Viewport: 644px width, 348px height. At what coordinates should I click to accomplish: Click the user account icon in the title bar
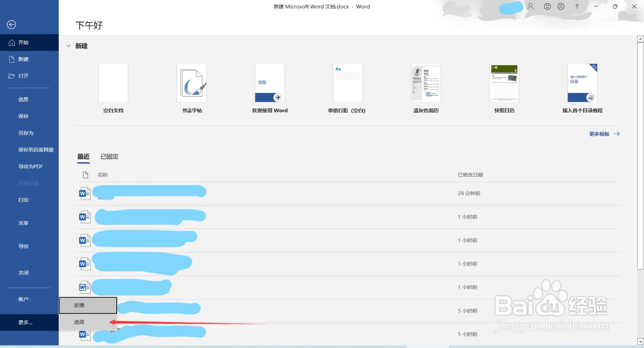(x=531, y=6)
